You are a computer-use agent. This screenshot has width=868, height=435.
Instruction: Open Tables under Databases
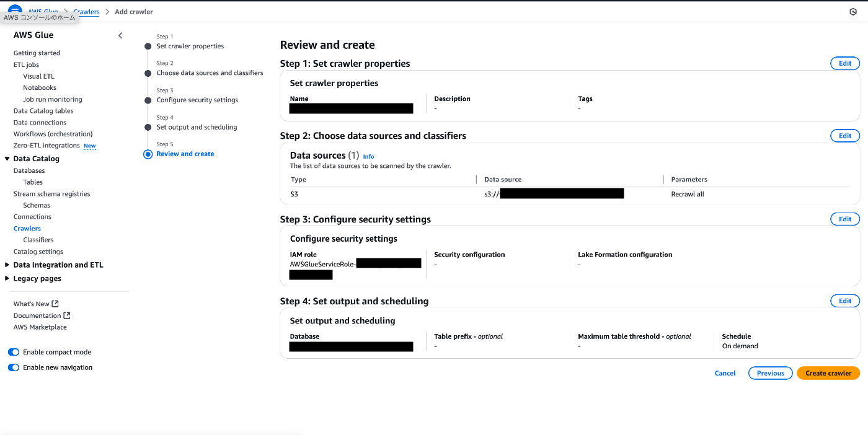[x=33, y=182]
